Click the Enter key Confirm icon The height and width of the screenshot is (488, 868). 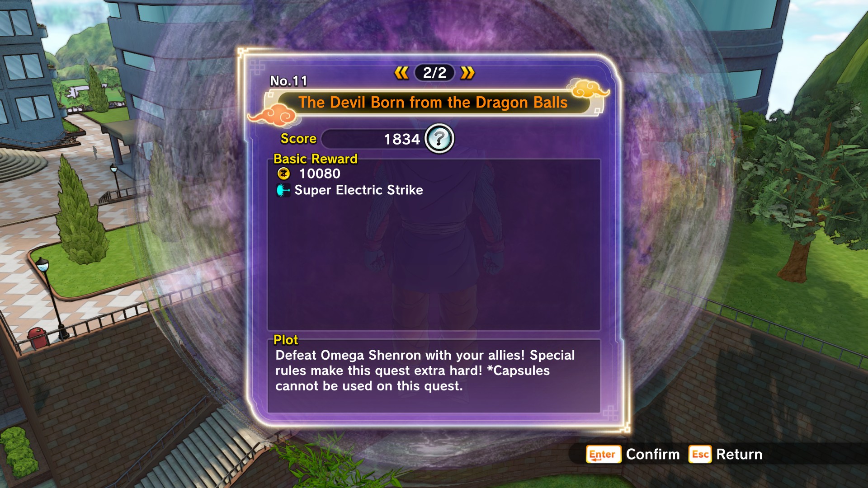tap(604, 454)
